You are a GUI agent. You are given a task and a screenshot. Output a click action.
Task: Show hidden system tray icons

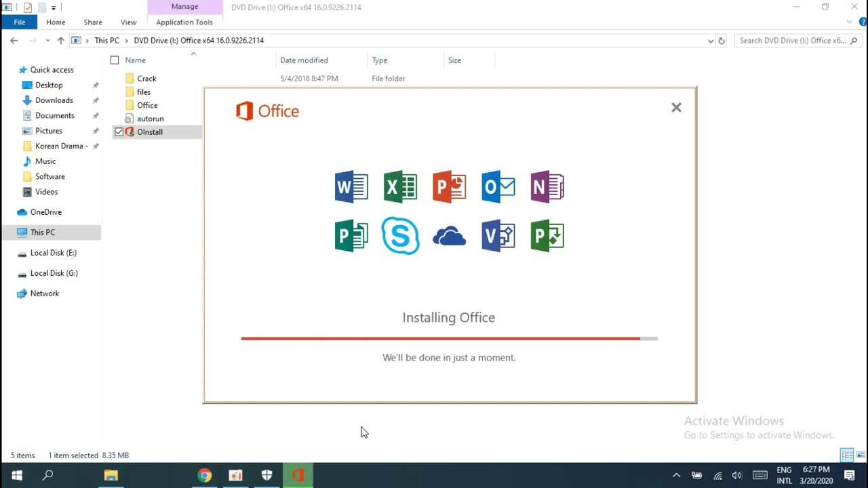676,476
